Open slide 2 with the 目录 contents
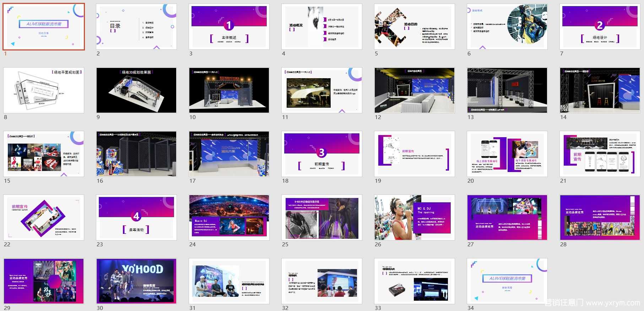The height and width of the screenshot is (311, 644). pyautogui.click(x=136, y=27)
